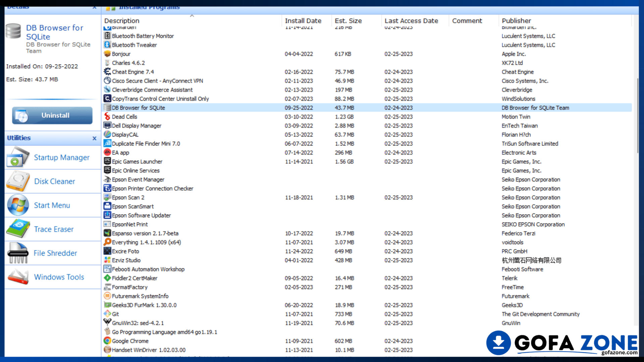The image size is (644, 362).
Task: Open Windows Tools utility
Action: click(53, 277)
